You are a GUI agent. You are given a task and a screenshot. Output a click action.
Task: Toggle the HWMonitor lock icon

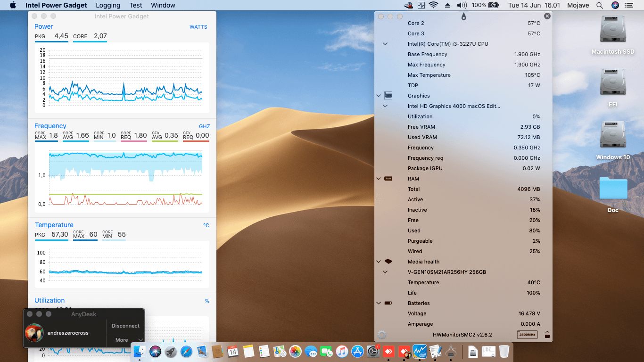[547, 335]
